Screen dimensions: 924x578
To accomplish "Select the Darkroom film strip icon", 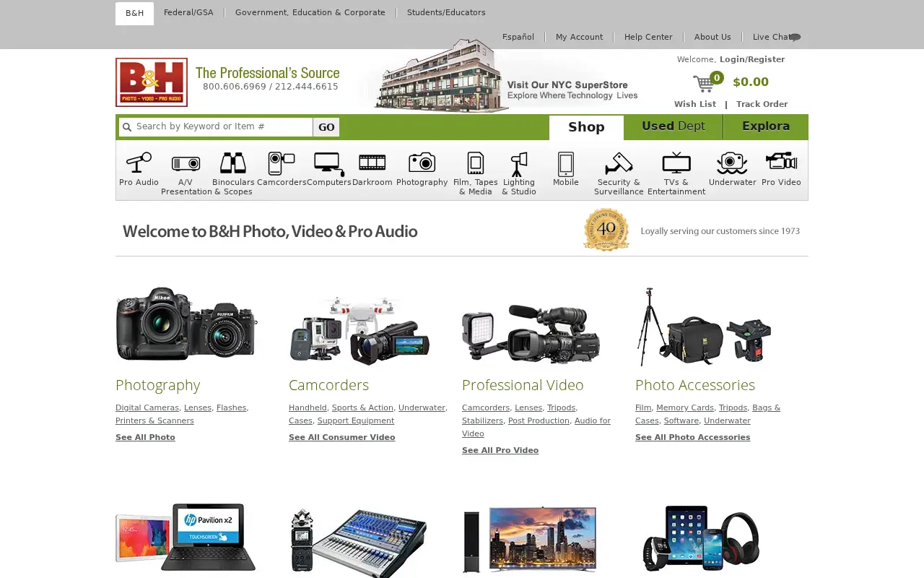I will pos(372,163).
